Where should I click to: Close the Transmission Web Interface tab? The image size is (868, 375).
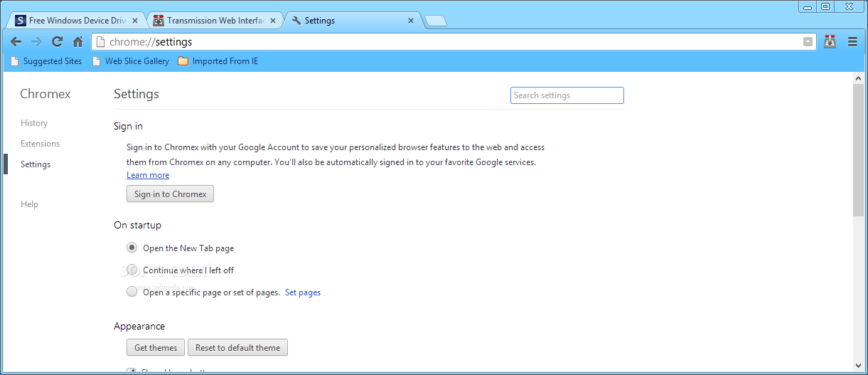(273, 21)
